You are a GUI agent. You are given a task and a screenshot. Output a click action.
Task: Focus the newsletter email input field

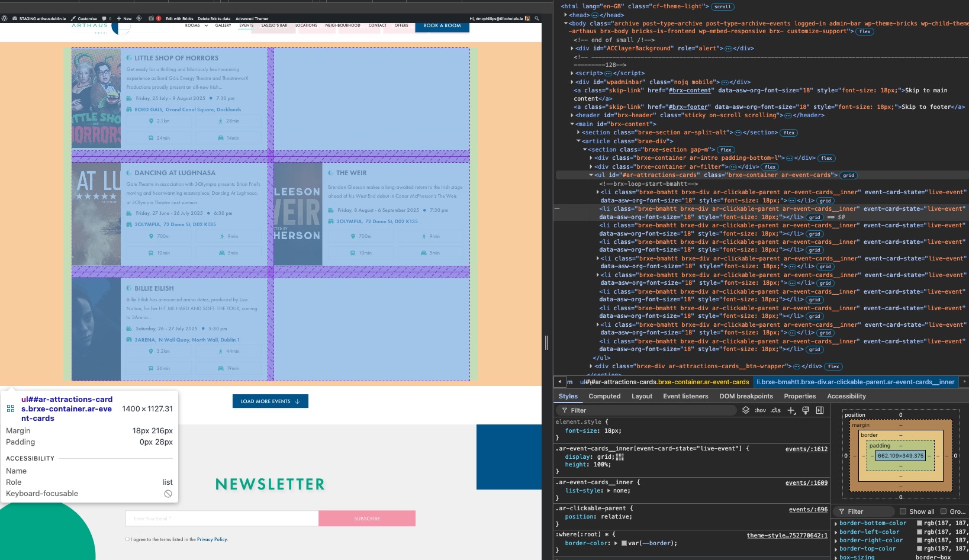pyautogui.click(x=222, y=519)
